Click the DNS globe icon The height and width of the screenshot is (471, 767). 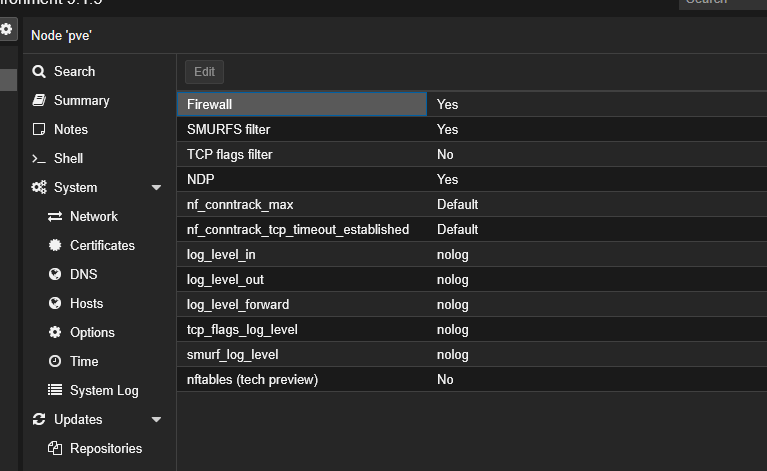tap(55, 274)
